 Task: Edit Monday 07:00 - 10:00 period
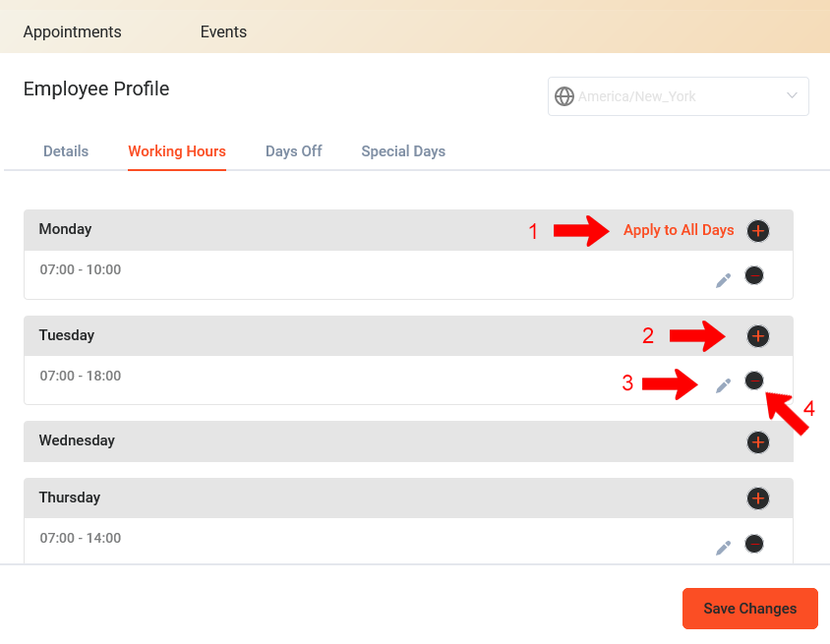click(723, 280)
